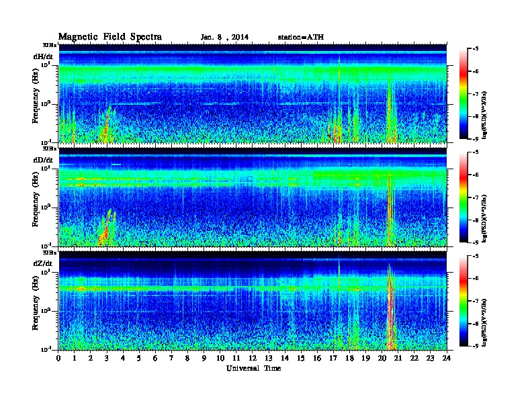Viewport: 532px width, 411px height.
Task: Click the "32Hz" label above the dH/dt panel
Action: (x=50, y=45)
